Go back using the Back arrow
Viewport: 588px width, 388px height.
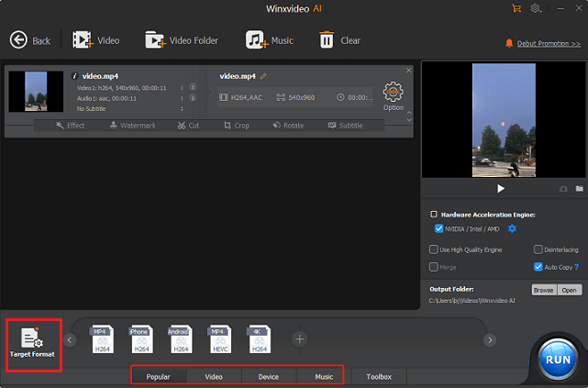pyautogui.click(x=29, y=40)
